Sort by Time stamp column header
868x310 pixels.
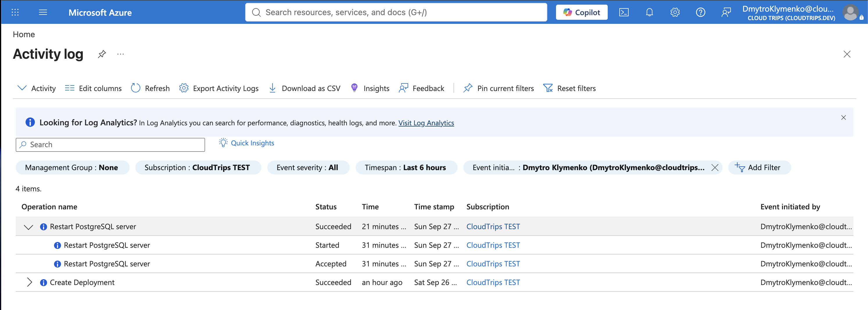[434, 207]
